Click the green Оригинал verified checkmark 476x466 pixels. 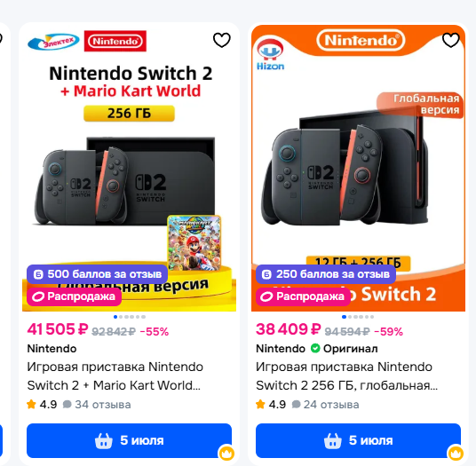point(315,348)
